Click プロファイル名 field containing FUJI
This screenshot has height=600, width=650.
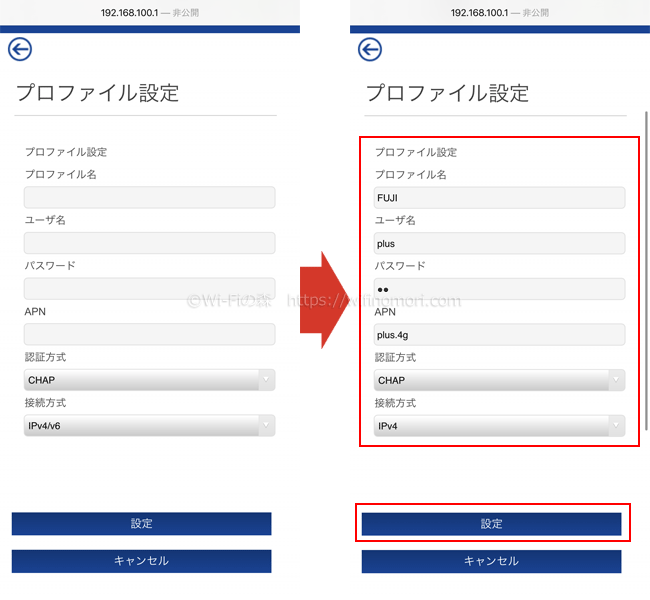point(500,198)
